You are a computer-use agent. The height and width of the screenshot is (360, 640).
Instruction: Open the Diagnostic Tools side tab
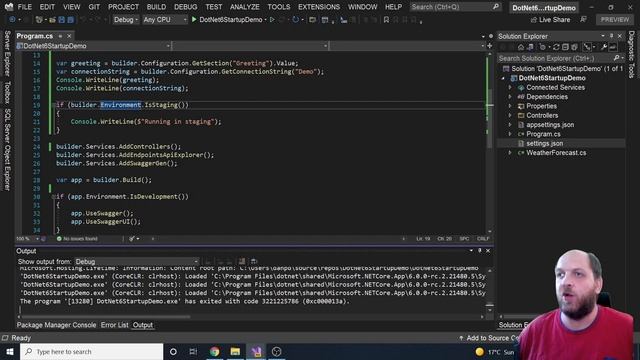coord(631,54)
